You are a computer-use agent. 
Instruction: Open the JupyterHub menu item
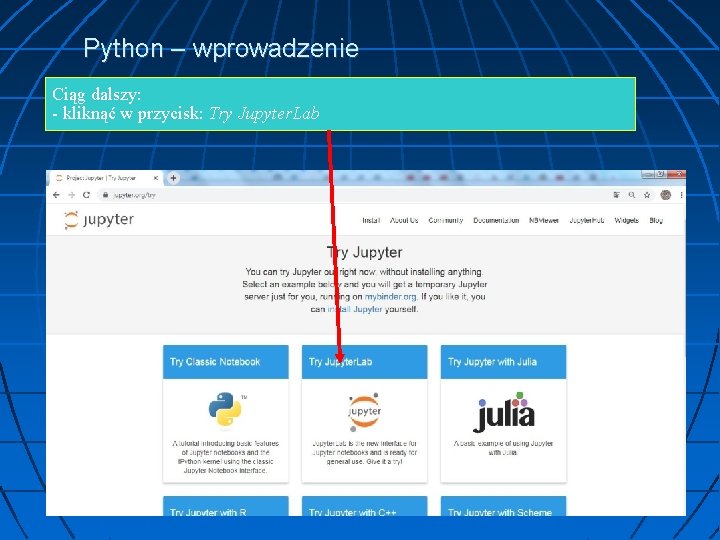click(x=586, y=220)
